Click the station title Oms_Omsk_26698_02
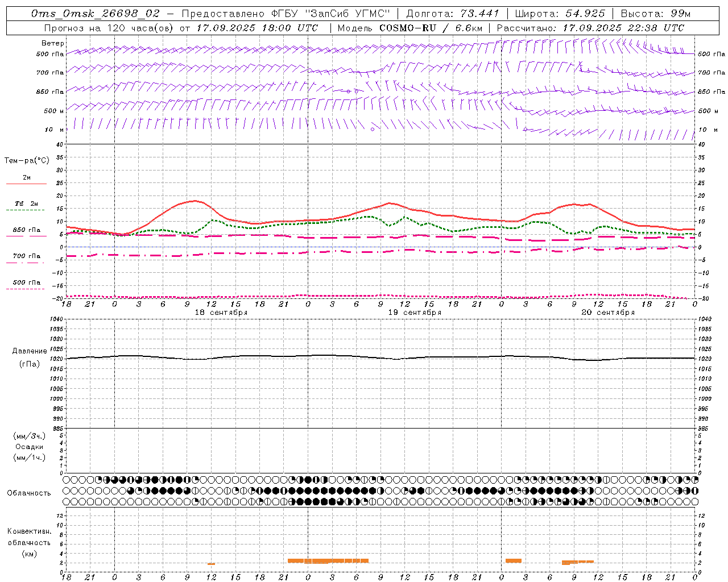 point(96,14)
